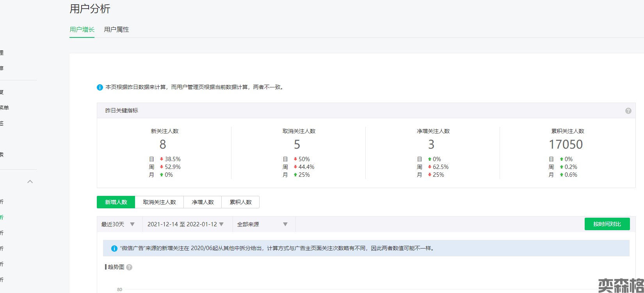Click the help icon in 昨日关键指标 header
644x293 pixels.
coord(628,111)
